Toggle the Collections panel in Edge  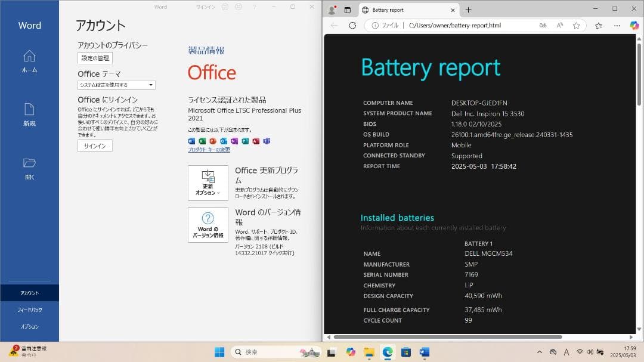tap(598, 25)
